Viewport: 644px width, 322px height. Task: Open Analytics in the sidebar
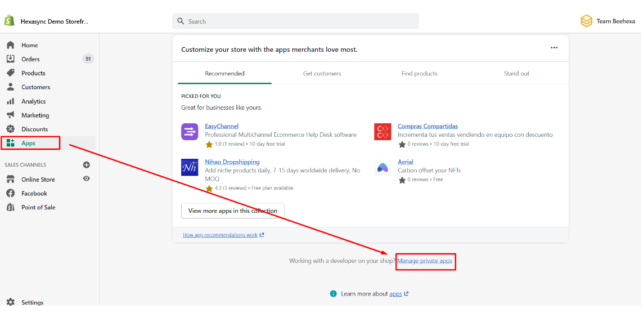click(x=33, y=101)
